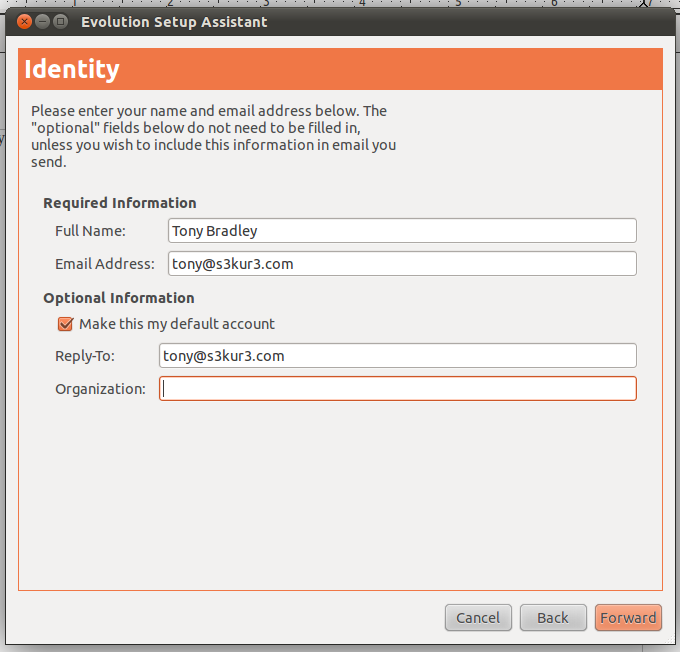Select the Email Address text field
Viewport: 680px width, 652px height.
[x=402, y=264]
